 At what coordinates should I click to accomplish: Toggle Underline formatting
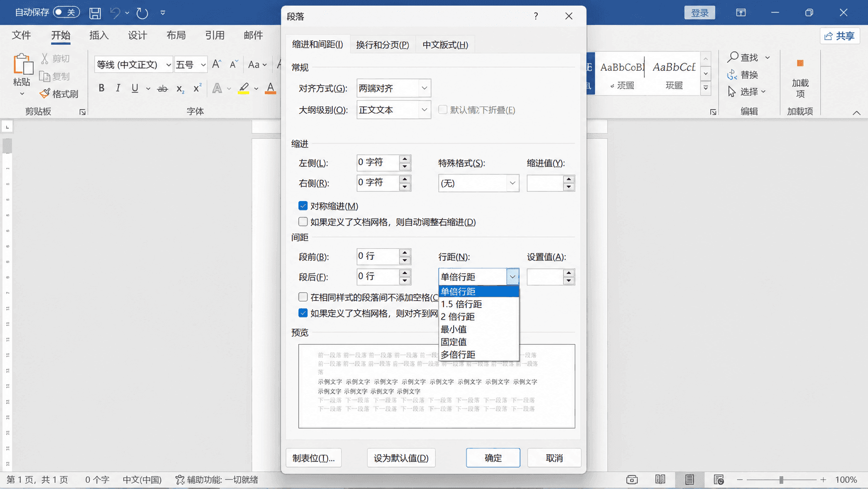click(135, 88)
